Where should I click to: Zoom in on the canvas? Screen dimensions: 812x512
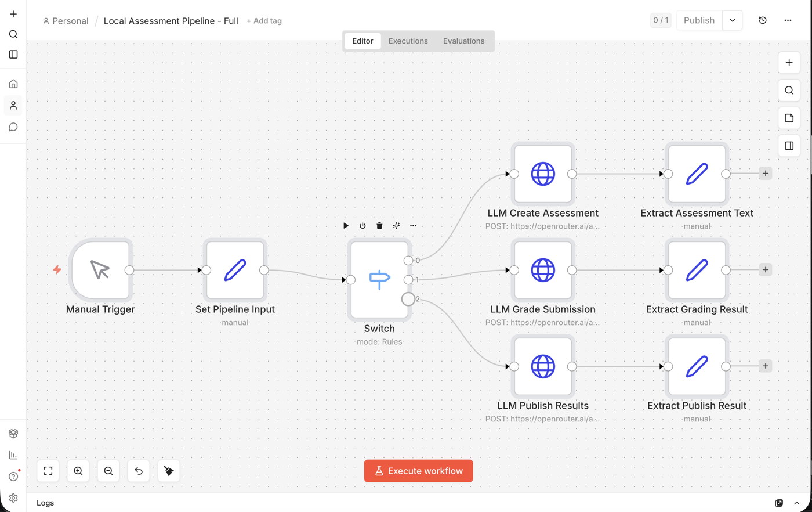coord(78,471)
